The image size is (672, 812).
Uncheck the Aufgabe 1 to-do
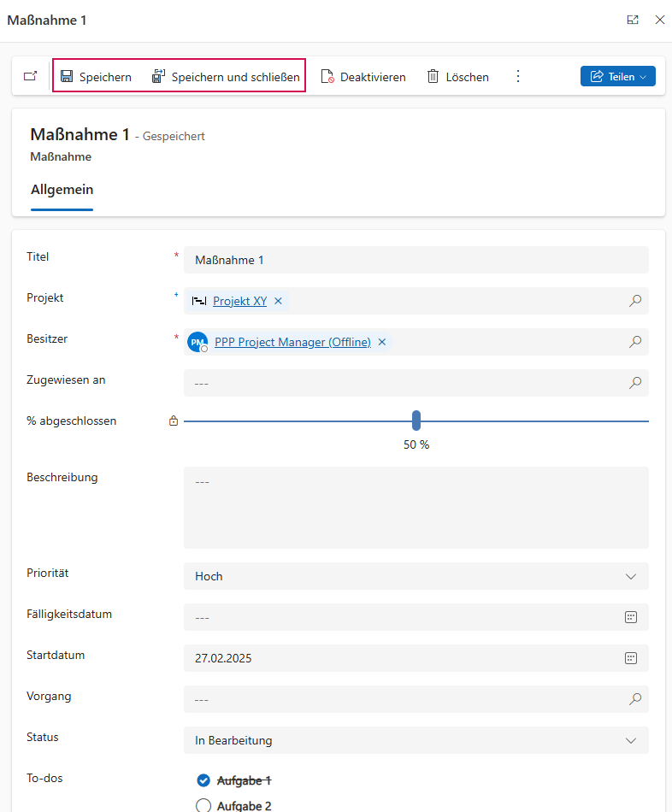tap(203, 780)
